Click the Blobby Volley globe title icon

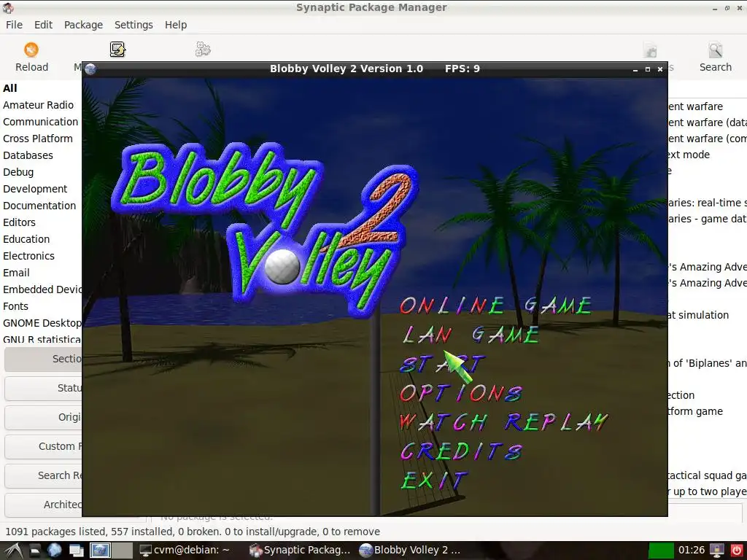pos(90,69)
